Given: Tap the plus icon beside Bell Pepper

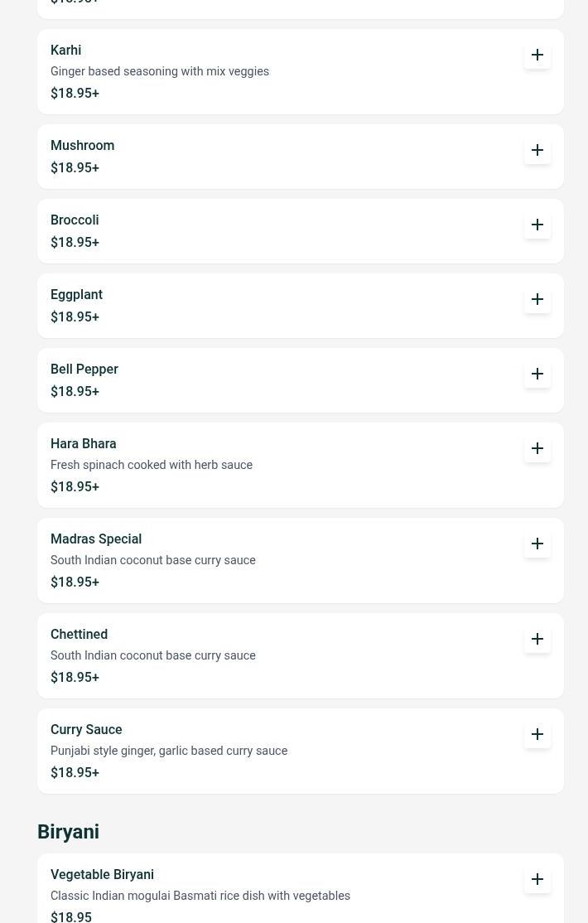Looking at the screenshot, I should pos(537,374).
